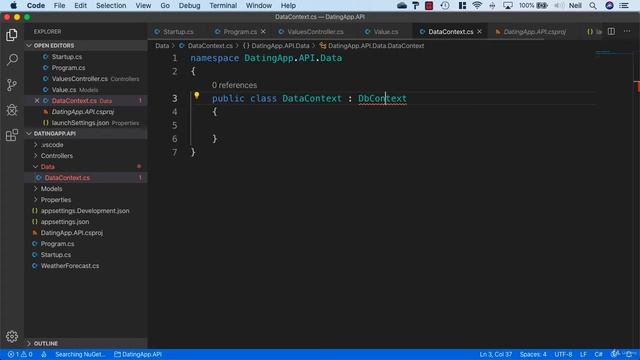Screen dimensions: 640x360
Task: Click errors and warnings status indicator
Action: click(20, 354)
